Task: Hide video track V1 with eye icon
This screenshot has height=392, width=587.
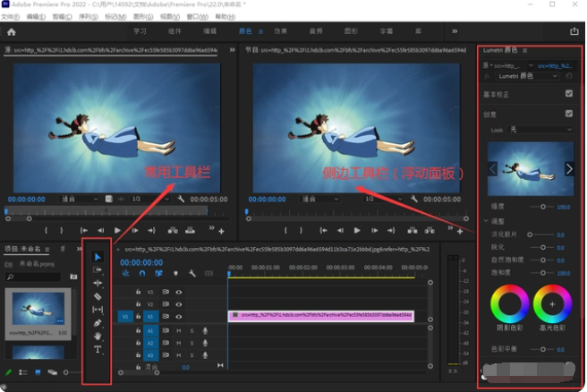Action: click(179, 315)
